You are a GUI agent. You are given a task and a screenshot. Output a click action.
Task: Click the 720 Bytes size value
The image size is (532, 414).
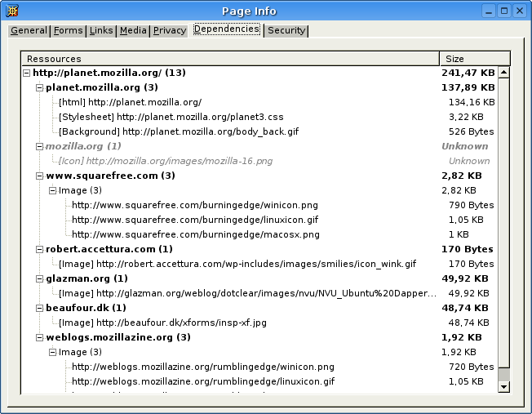pos(472,367)
